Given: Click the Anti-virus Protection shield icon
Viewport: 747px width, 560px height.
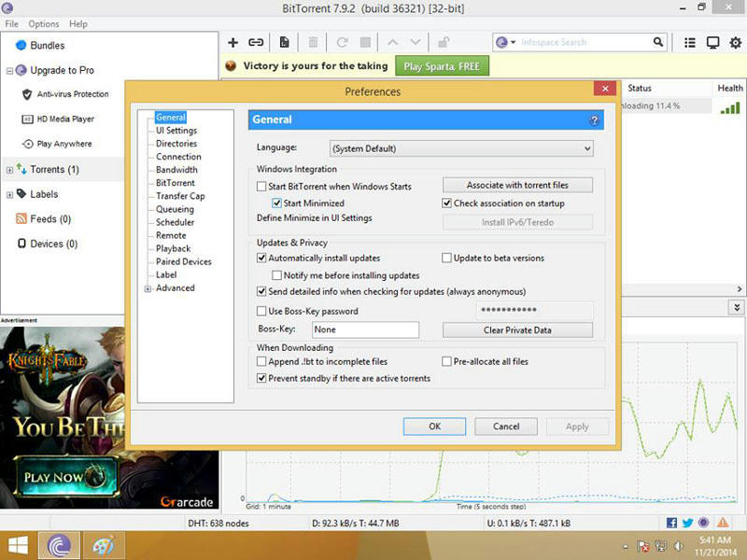Looking at the screenshot, I should click(x=27, y=94).
